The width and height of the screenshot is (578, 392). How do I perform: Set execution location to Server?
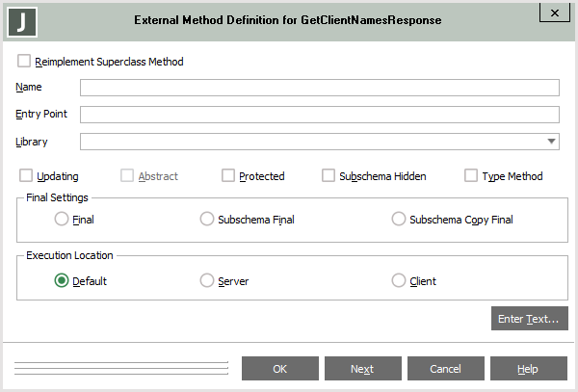click(206, 281)
